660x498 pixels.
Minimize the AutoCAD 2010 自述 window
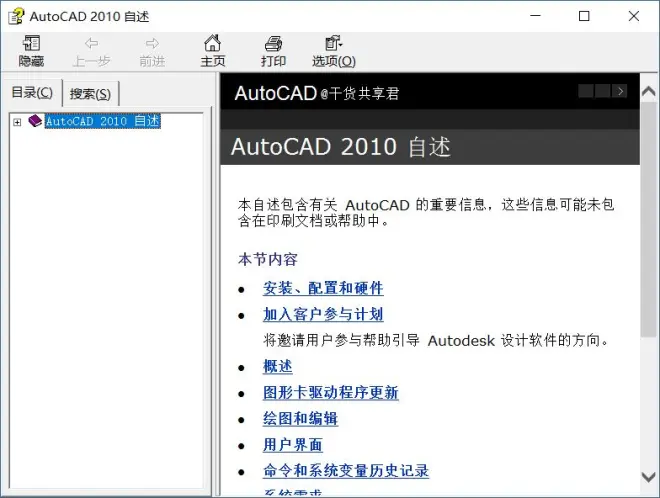[x=535, y=16]
